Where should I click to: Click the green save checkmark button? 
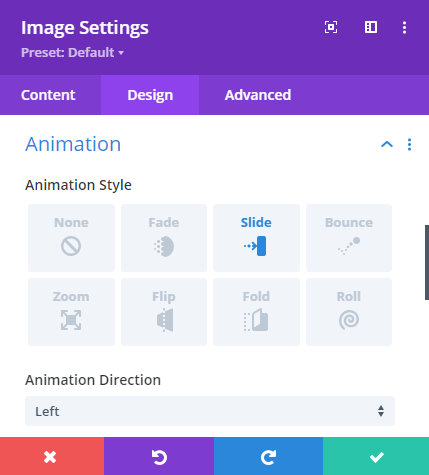click(376, 456)
